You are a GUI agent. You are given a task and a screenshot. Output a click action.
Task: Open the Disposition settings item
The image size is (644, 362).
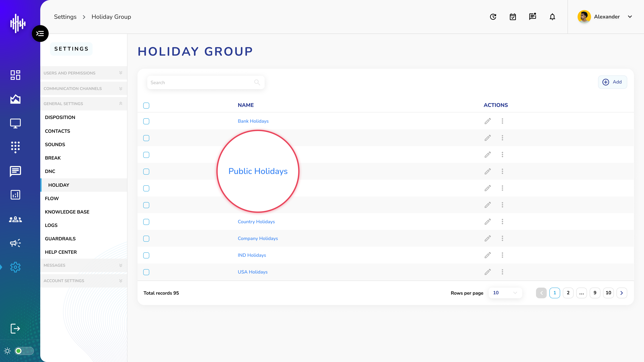click(x=60, y=117)
